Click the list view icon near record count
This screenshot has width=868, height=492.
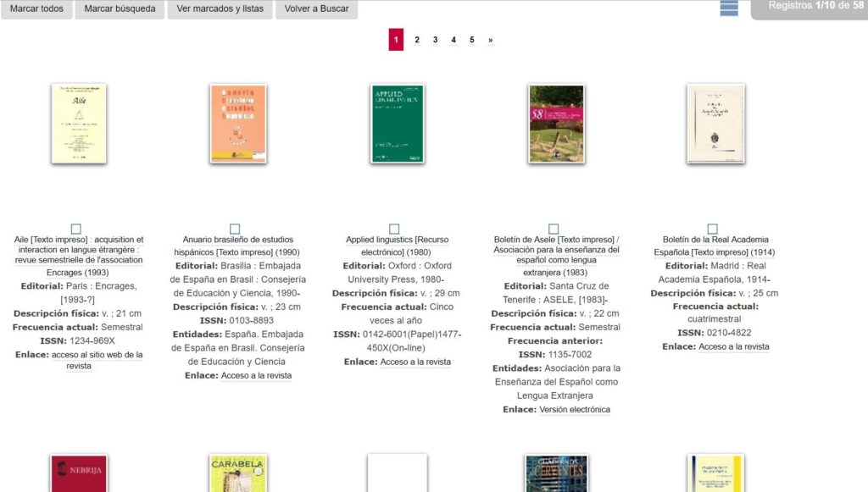click(x=729, y=8)
